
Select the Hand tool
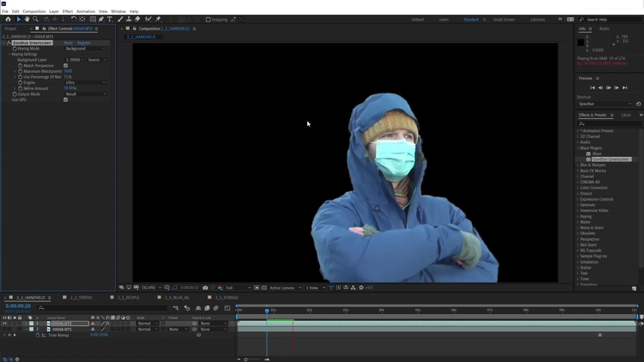(x=27, y=19)
